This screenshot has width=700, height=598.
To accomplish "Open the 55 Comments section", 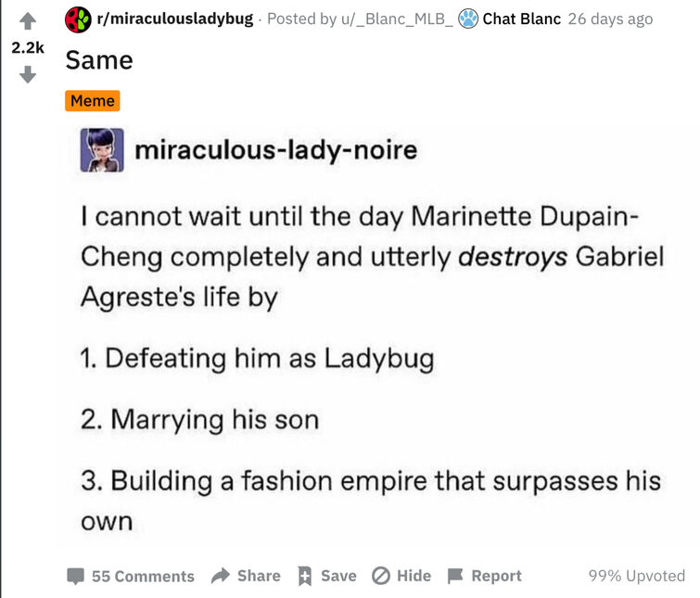I will pyautogui.click(x=143, y=576).
